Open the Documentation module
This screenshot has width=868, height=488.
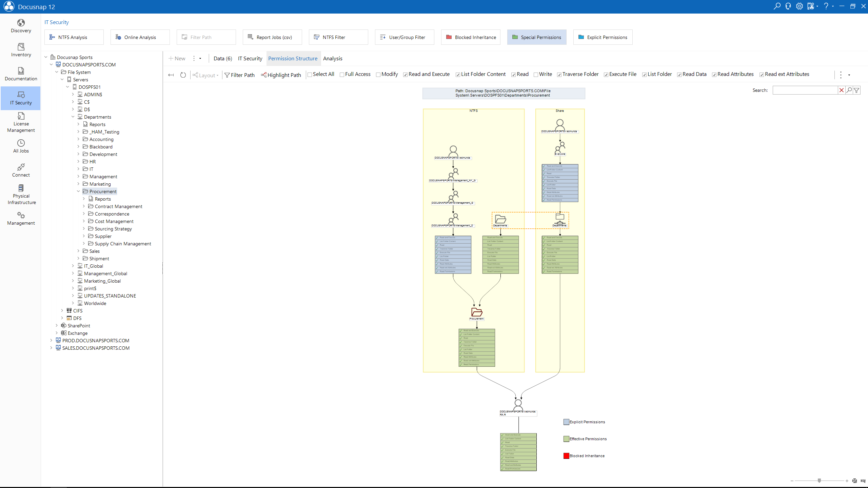click(x=21, y=74)
